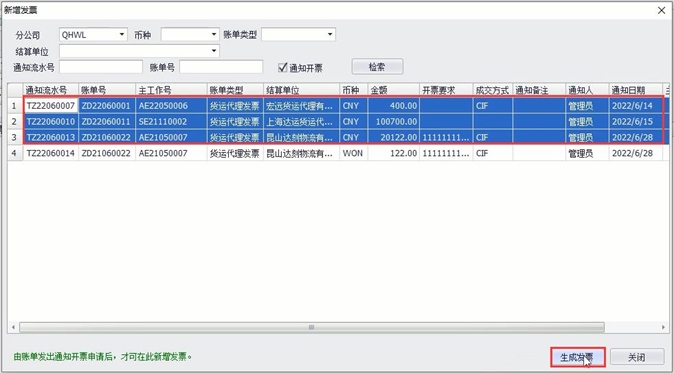Click the WON currency cell

tap(354, 153)
